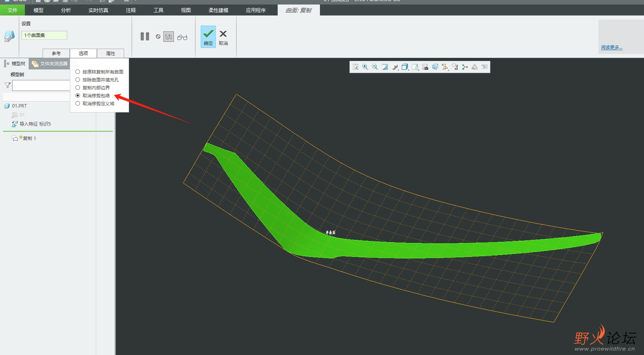
Task: Click the Refit view icon in graphics toolbar
Action: (355, 67)
